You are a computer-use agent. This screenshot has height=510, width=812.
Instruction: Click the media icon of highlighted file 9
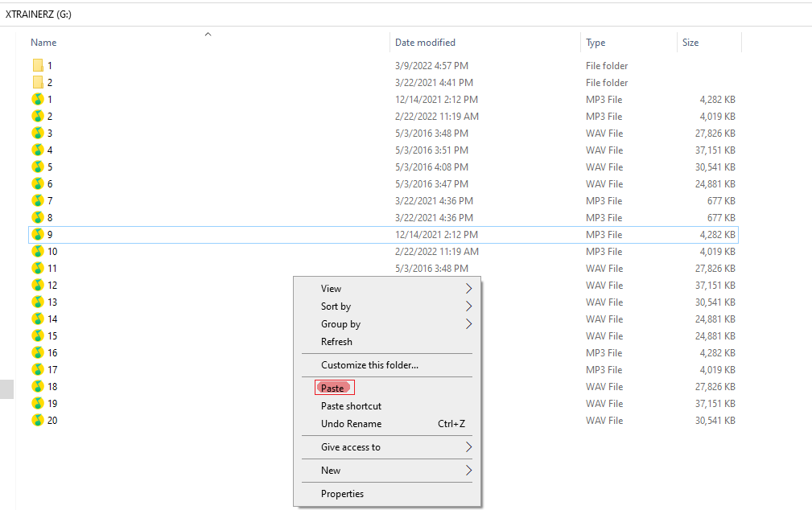coord(36,234)
